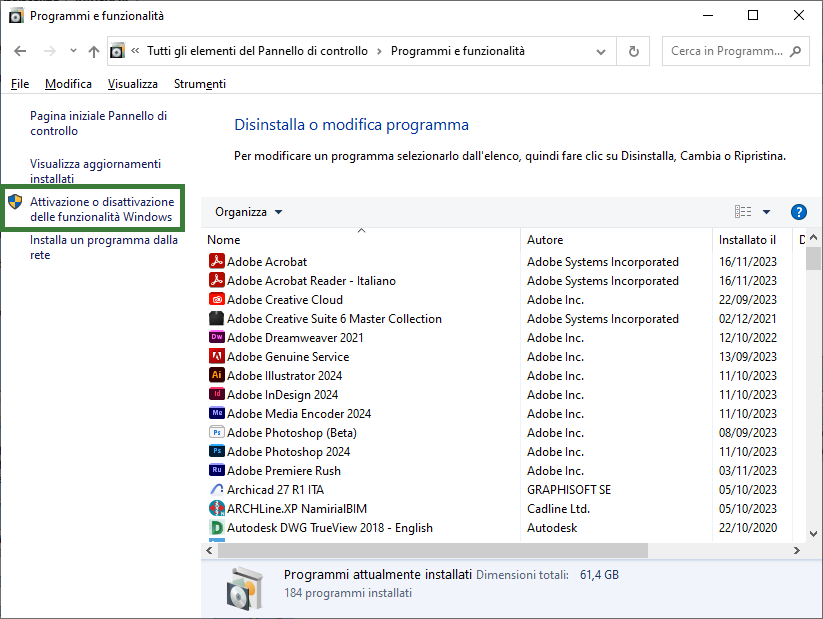The image size is (823, 619).
Task: Open the Organizza dropdown
Action: click(248, 212)
